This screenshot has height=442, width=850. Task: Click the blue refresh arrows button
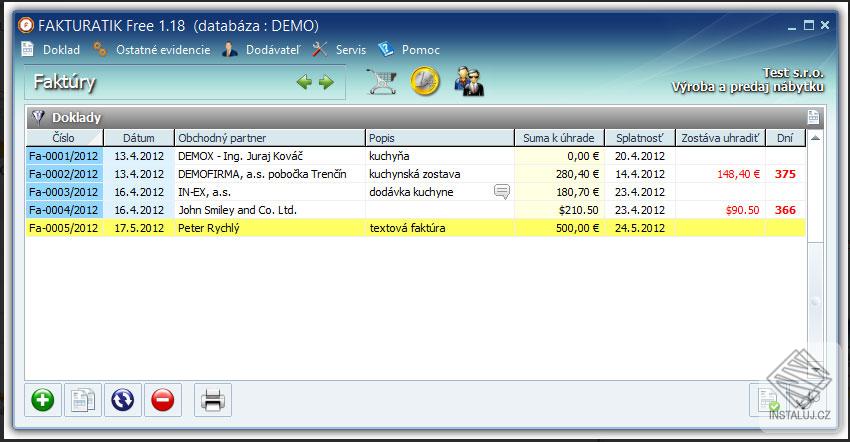[123, 400]
